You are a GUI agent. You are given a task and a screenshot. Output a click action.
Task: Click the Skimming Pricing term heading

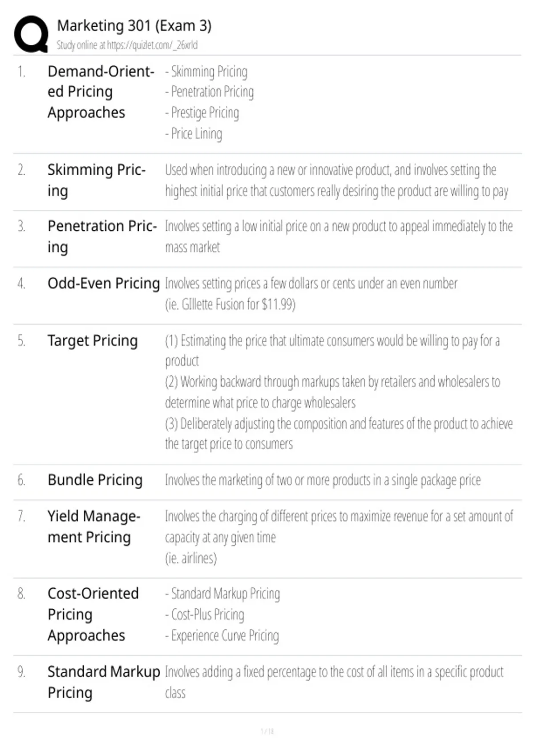pyautogui.click(x=97, y=180)
